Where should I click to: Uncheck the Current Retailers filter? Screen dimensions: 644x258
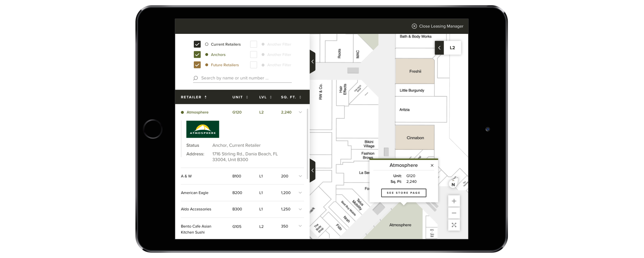click(197, 44)
